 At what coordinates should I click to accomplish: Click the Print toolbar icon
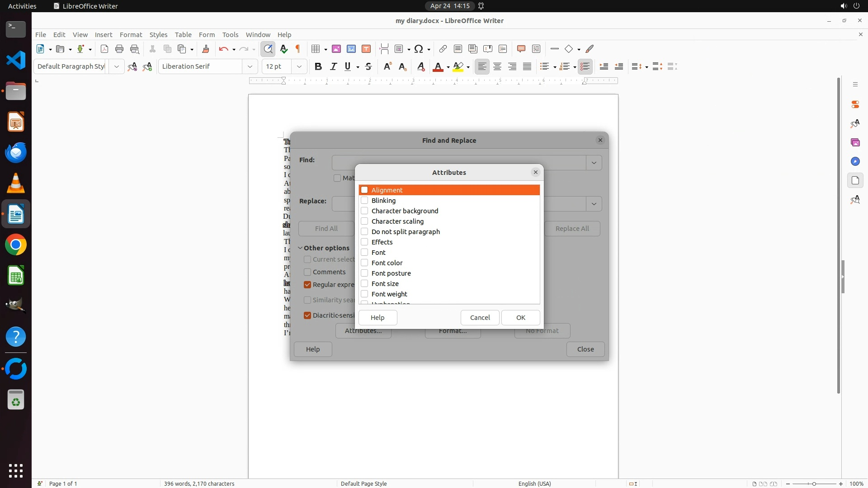tap(119, 49)
